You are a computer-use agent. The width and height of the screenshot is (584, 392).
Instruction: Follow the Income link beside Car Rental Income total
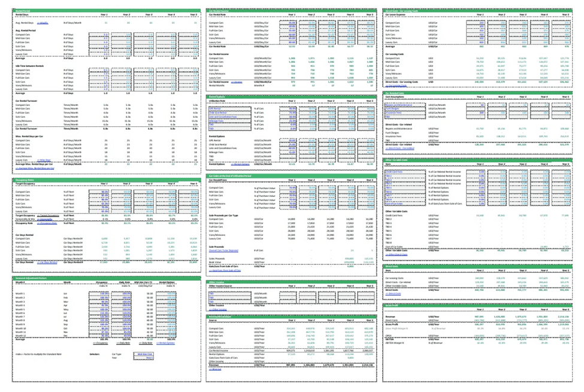click(x=236, y=82)
